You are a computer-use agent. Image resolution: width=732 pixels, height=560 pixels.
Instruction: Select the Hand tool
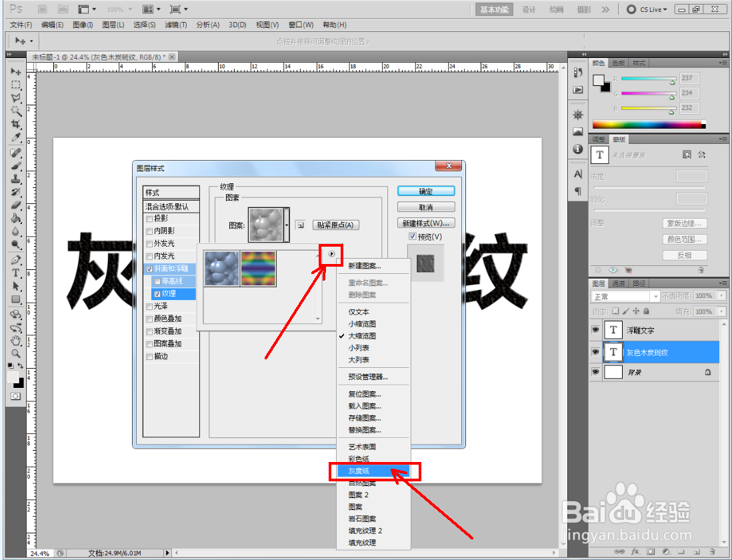(x=15, y=340)
